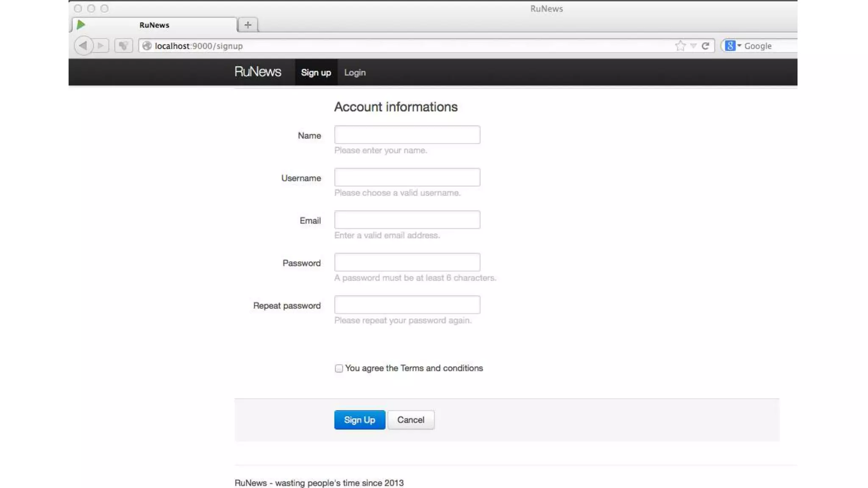Screen dimensions: 868x488
Task: Click the RuNews brand logo link
Action: pyautogui.click(x=258, y=72)
